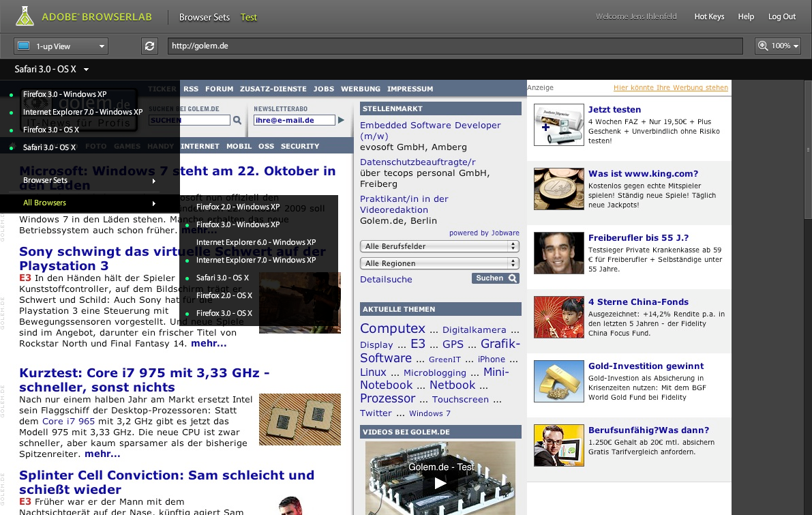This screenshot has width=812, height=515.
Task: Open Hot Keys in the header
Action: pyautogui.click(x=709, y=16)
